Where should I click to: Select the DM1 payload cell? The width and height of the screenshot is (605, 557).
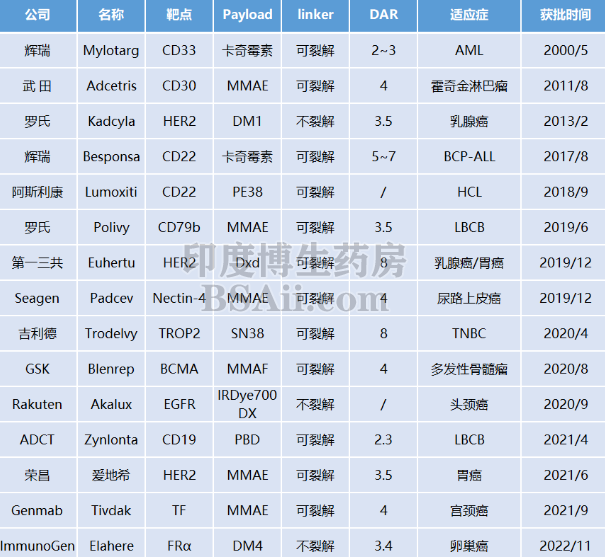pyautogui.click(x=247, y=121)
